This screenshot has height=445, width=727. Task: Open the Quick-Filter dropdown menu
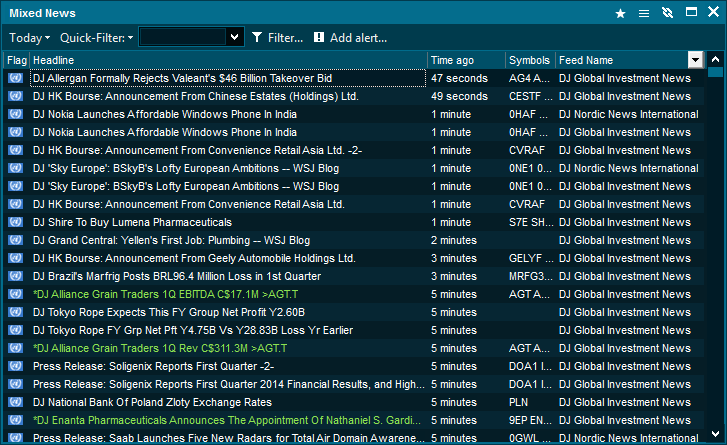tap(96, 38)
